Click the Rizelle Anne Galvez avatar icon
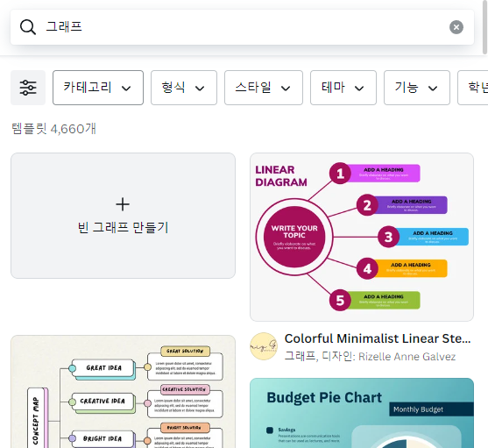 [264, 346]
